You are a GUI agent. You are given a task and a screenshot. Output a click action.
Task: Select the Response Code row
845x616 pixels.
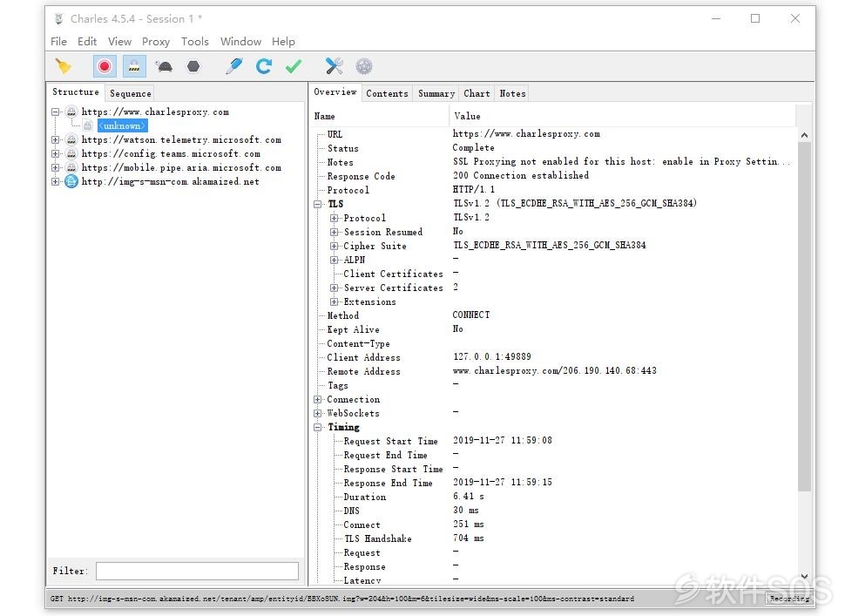(x=553, y=176)
